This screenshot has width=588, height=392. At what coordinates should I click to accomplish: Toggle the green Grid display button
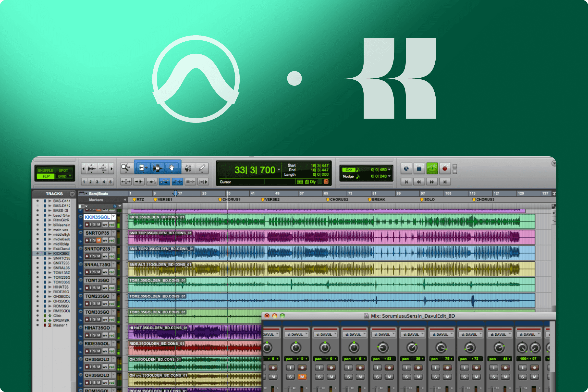click(x=349, y=170)
